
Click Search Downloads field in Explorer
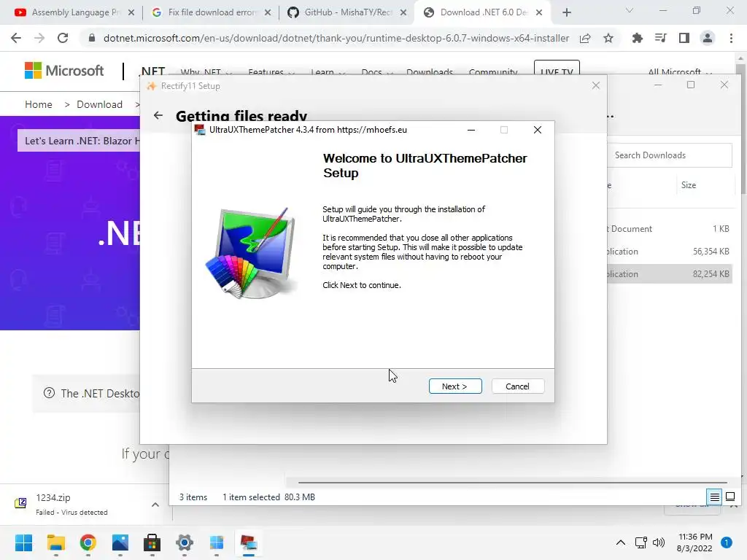click(x=670, y=155)
